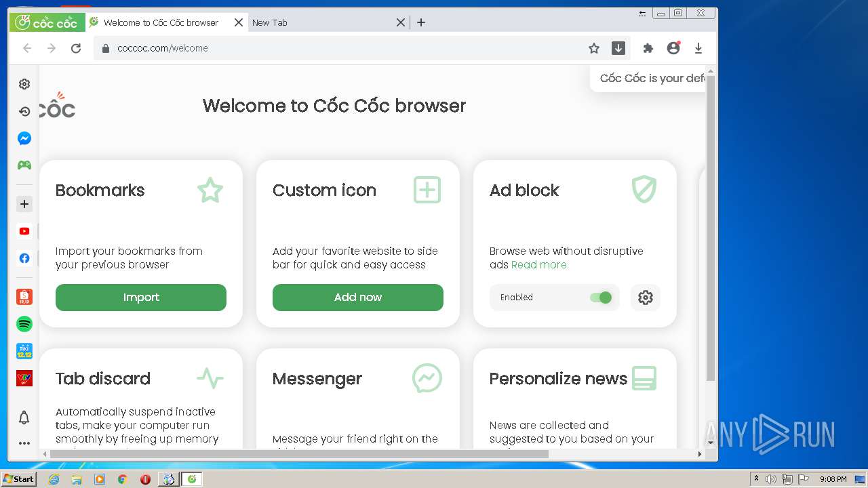Launch Internet Explorer from taskbar
This screenshot has height=488, width=868.
[54, 479]
